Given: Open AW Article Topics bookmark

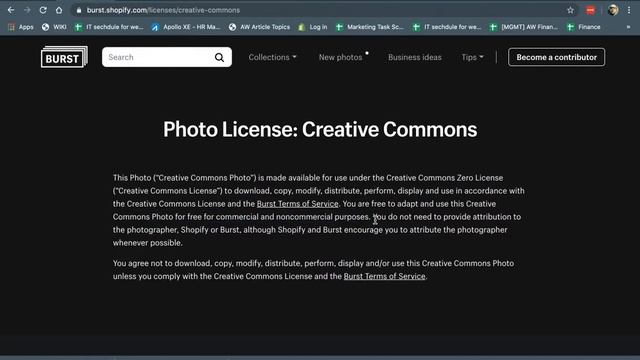Looking at the screenshot, I should coord(259,27).
